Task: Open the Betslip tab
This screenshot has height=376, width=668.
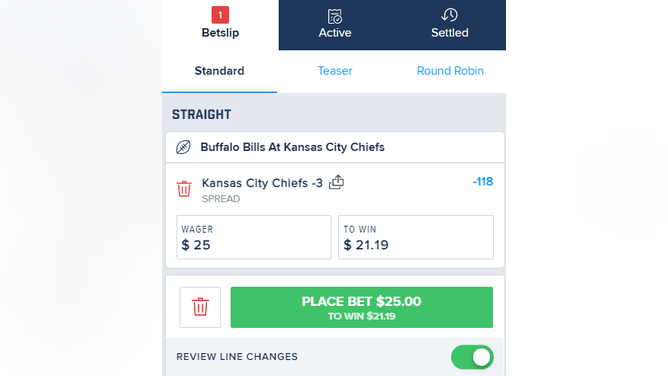Action: pyautogui.click(x=220, y=25)
